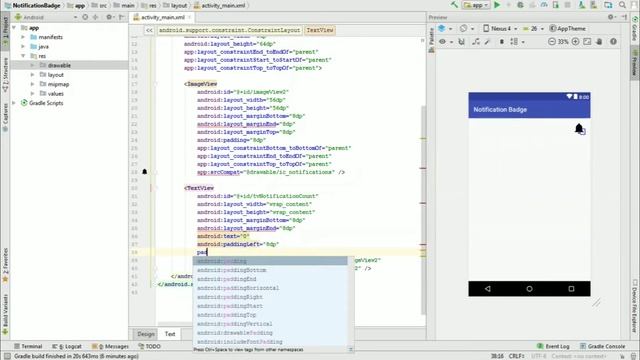Image resolution: width=640 pixels, height=360 pixels.
Task: Open the TODO tool tab
Action: (x=149, y=346)
